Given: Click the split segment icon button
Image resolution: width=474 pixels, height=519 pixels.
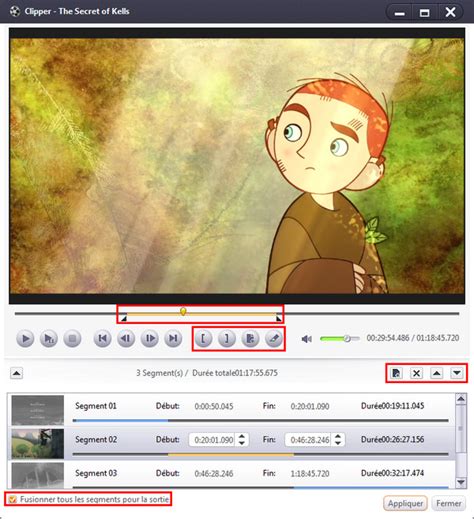Looking at the screenshot, I should (250, 339).
